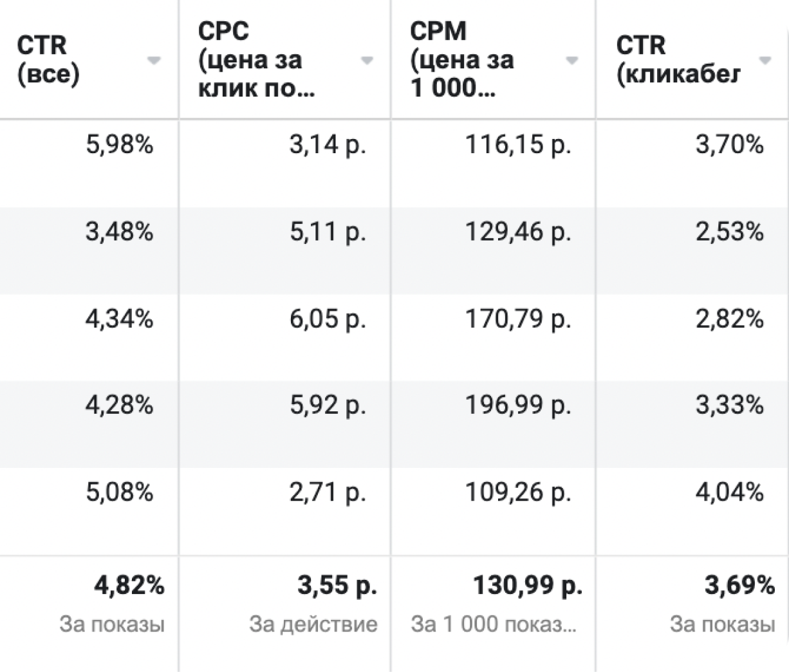Screen dimensions: 789x672
Task: Open the CPM column dropdown arrow
Action: (x=571, y=61)
